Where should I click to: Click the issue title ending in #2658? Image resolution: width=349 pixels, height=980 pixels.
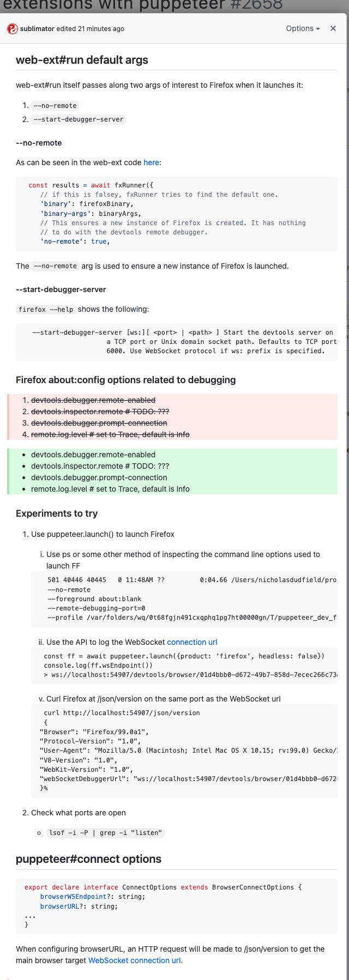click(153, 4)
